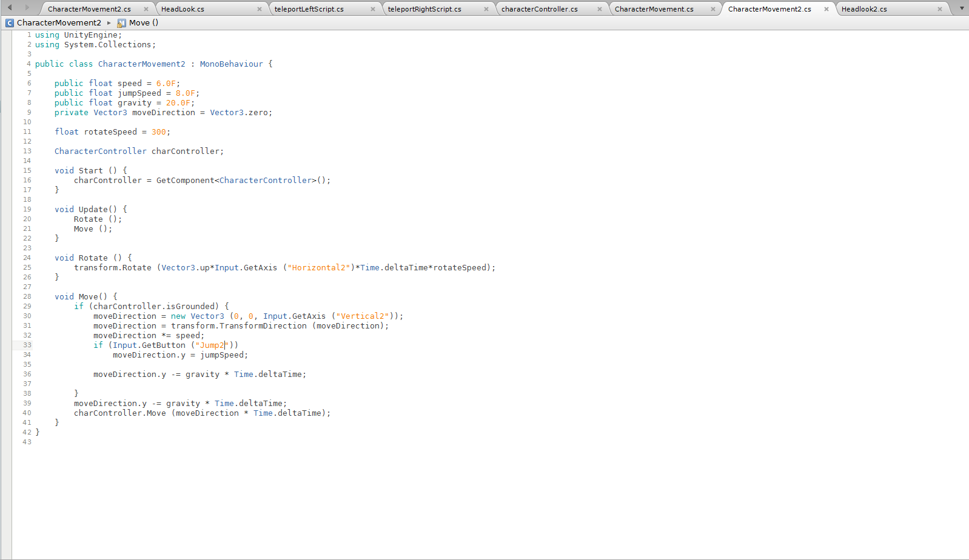Viewport: 969px width, 560px height.
Task: Switch to the teleportLeftScript.cs tab
Action: coord(309,9)
